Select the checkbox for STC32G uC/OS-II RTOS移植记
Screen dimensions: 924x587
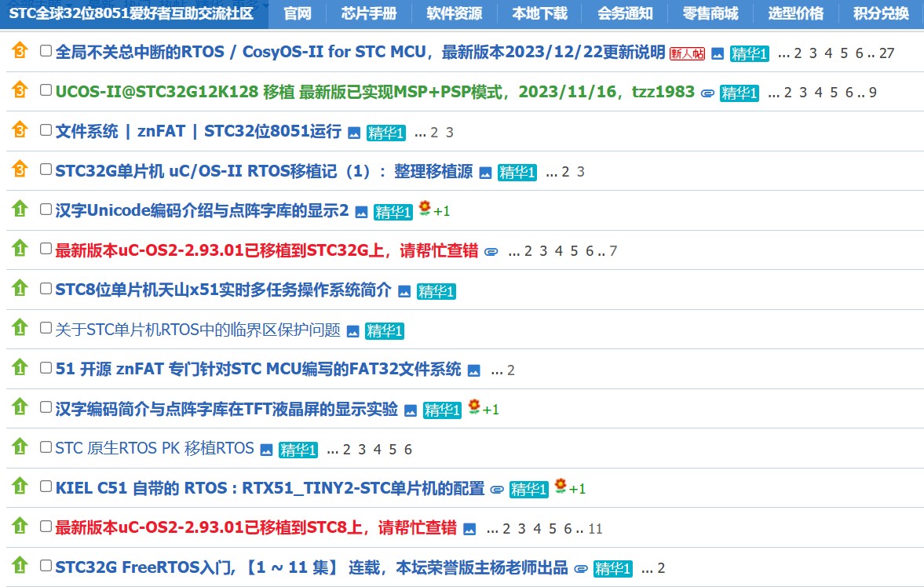click(x=46, y=170)
